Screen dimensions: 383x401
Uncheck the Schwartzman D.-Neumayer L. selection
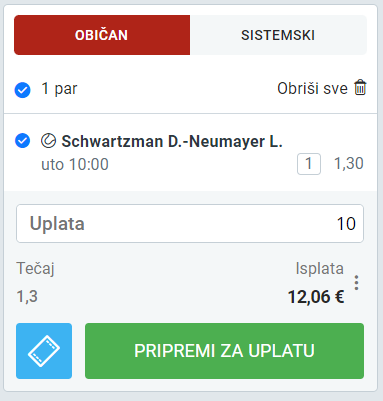[x=23, y=141]
